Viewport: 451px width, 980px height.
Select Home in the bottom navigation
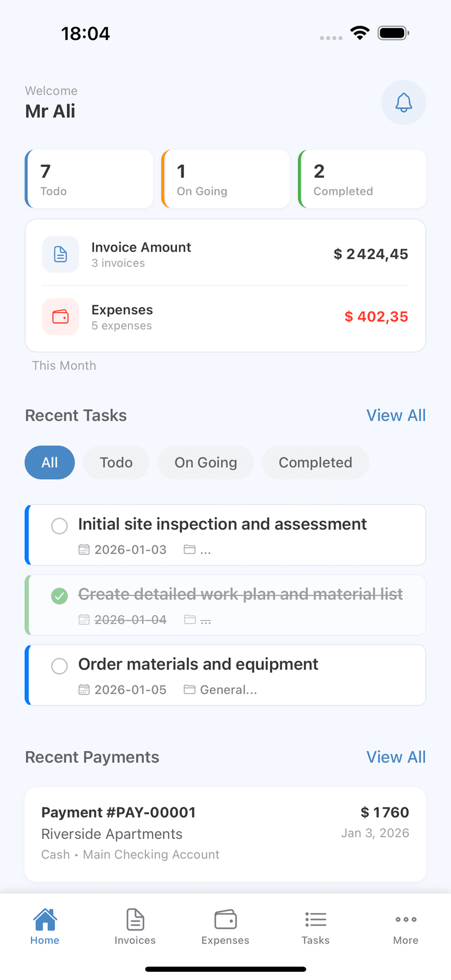[45, 926]
